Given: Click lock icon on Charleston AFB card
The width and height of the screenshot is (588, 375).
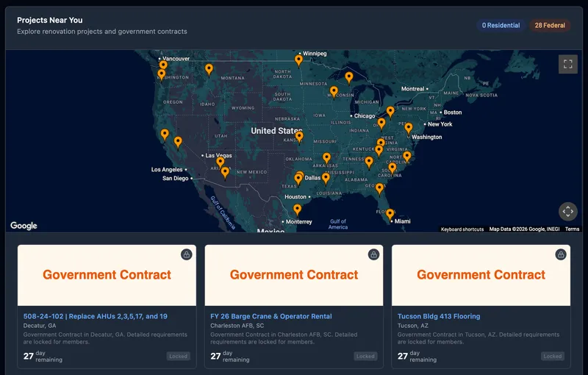Looking at the screenshot, I should coord(373,254).
